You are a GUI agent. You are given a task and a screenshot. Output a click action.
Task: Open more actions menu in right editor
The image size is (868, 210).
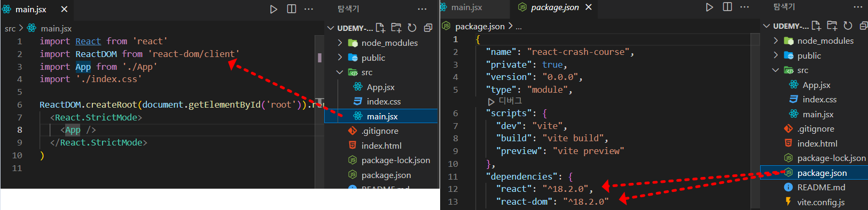click(745, 7)
